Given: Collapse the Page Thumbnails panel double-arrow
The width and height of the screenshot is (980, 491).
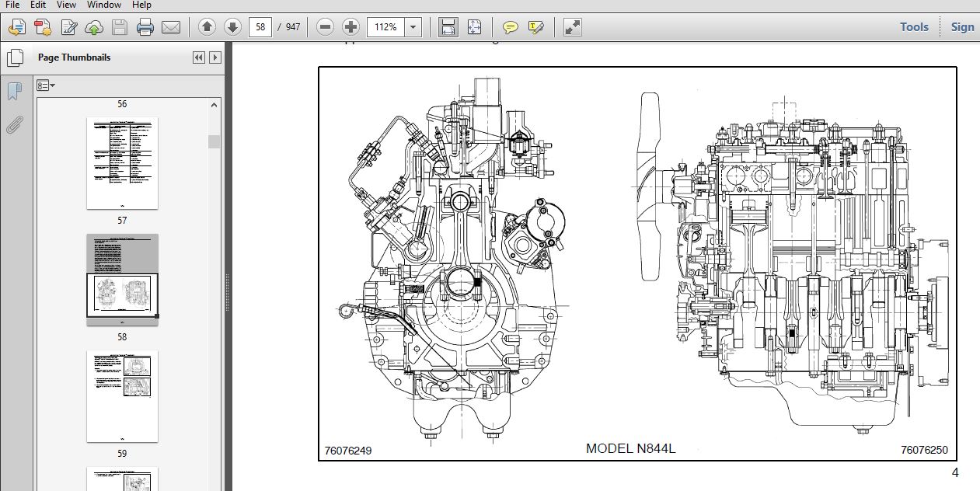Looking at the screenshot, I should 198,57.
